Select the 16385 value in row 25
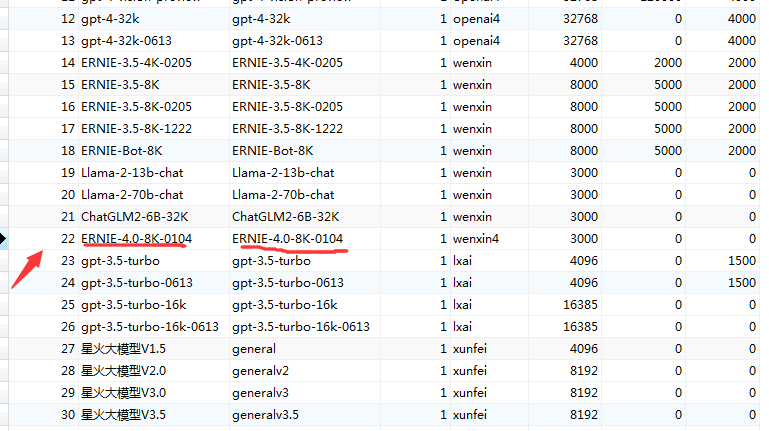Screen dimensions: 769x431 click(x=580, y=305)
